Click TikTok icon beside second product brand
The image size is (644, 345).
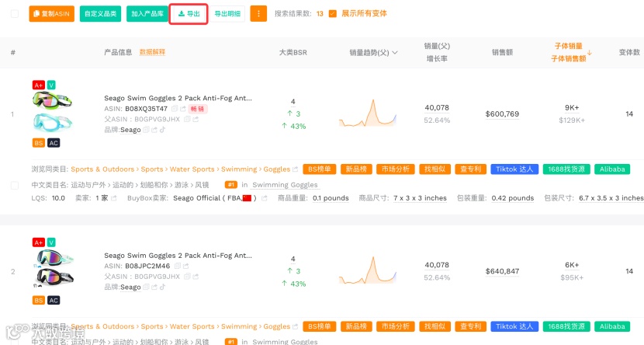[162, 287]
